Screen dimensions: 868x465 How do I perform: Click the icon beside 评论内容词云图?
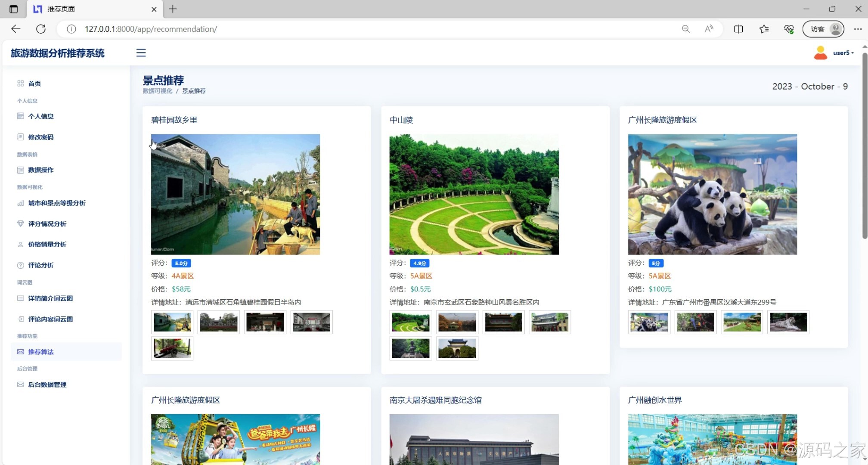tap(20, 319)
